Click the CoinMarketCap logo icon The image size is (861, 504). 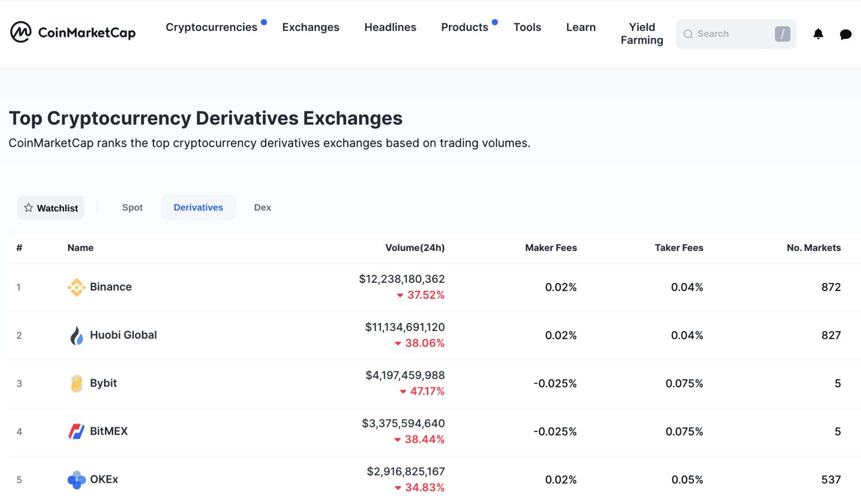[x=21, y=32]
